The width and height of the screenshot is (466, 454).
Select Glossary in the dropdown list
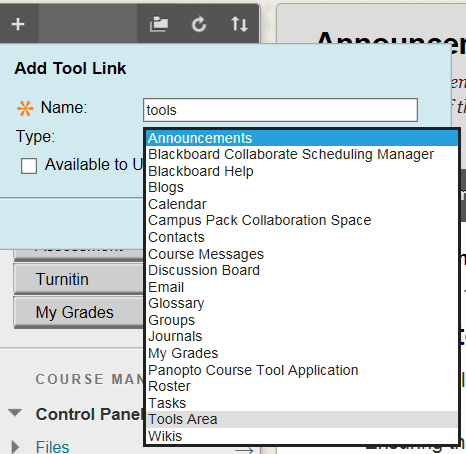(302, 303)
